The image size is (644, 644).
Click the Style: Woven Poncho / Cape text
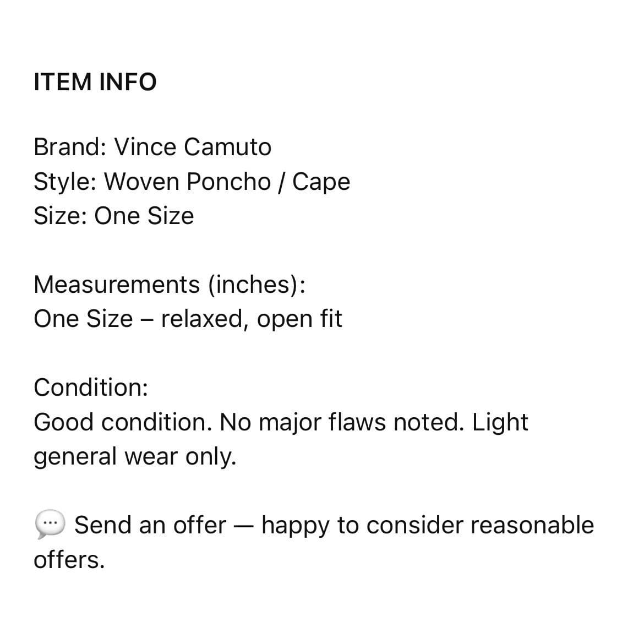pos(192,182)
